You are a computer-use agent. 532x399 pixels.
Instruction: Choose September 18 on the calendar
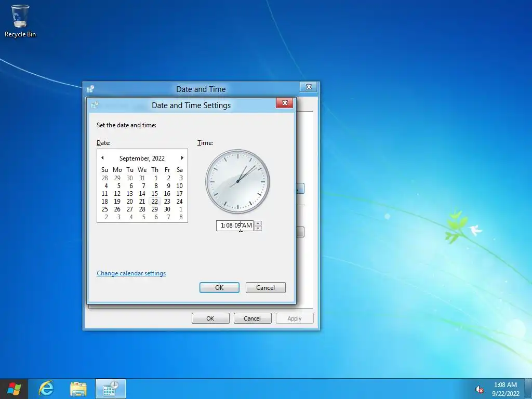[x=104, y=201]
